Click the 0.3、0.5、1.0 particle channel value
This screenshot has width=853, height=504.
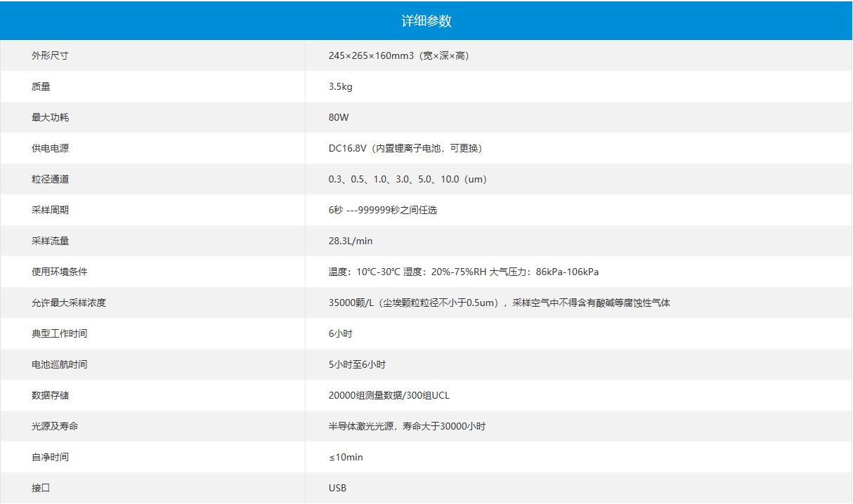(408, 179)
